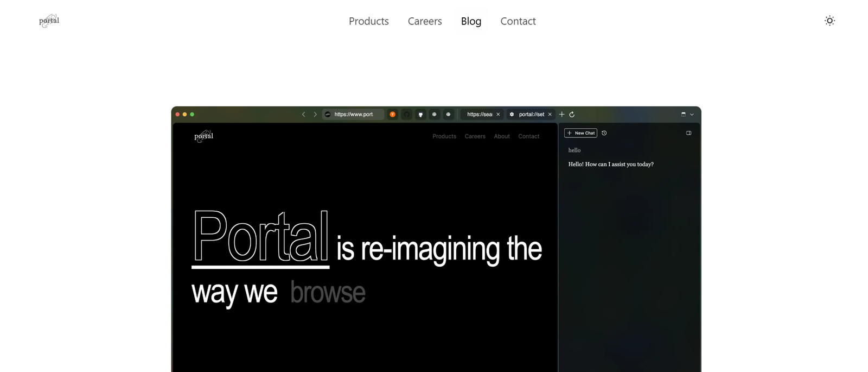Viewport: 868px width, 372px height.
Task: Click the gear icon on portal://set tab
Action: (x=512, y=114)
